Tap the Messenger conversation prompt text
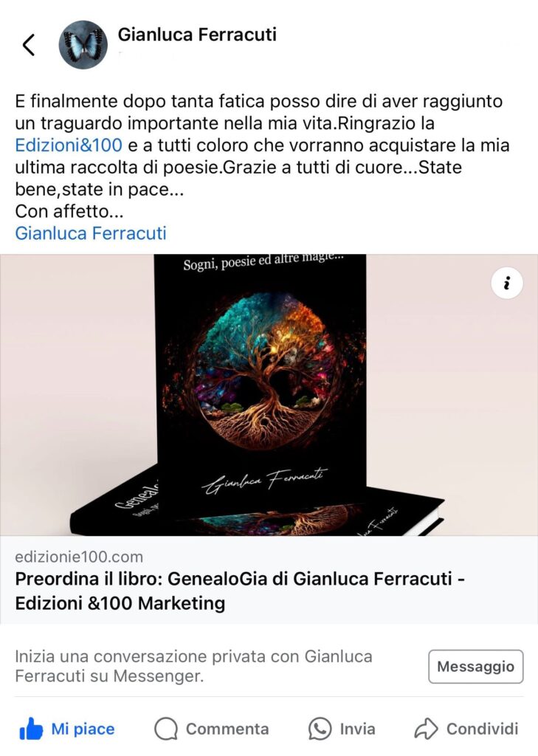 [x=193, y=667]
